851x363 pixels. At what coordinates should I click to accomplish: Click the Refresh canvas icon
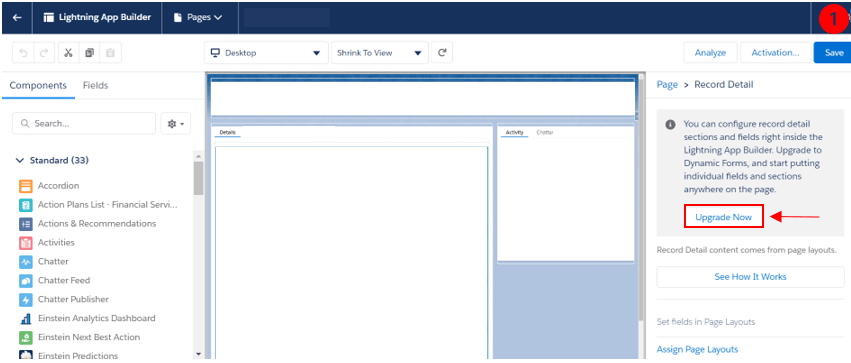tap(442, 53)
